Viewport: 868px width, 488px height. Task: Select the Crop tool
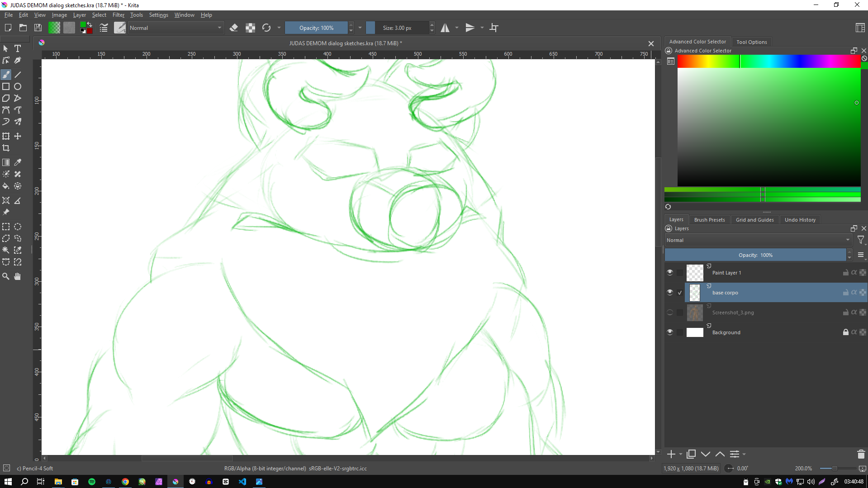6,148
